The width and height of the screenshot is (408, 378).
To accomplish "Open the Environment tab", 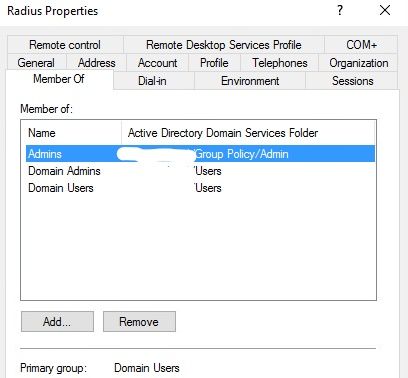I will 250,81.
